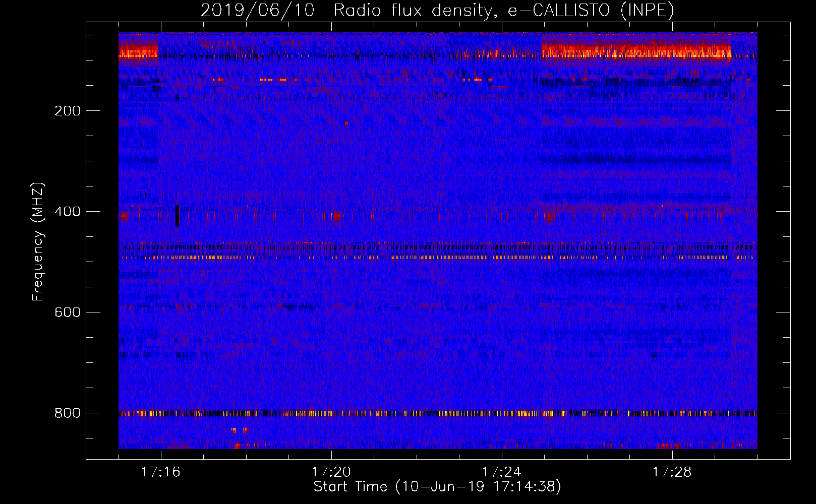Select the 600 frequency axis label
816x504 pixels.
68,312
